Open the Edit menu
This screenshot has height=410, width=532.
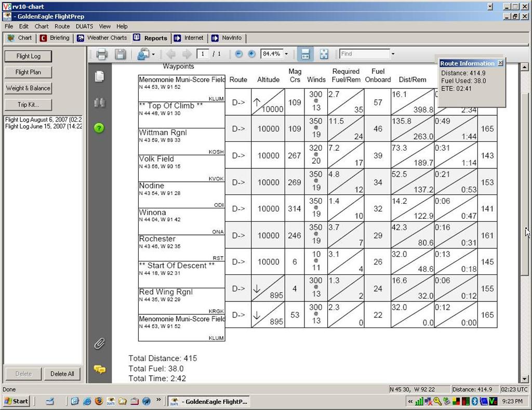(x=24, y=26)
